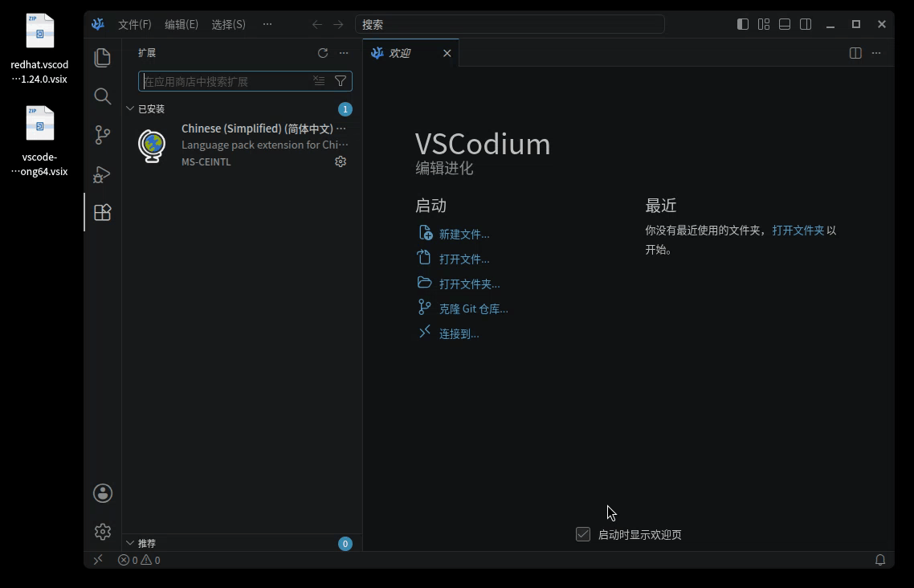Click the title bar 搜索 command box
This screenshot has height=588, width=914.
[x=510, y=24]
